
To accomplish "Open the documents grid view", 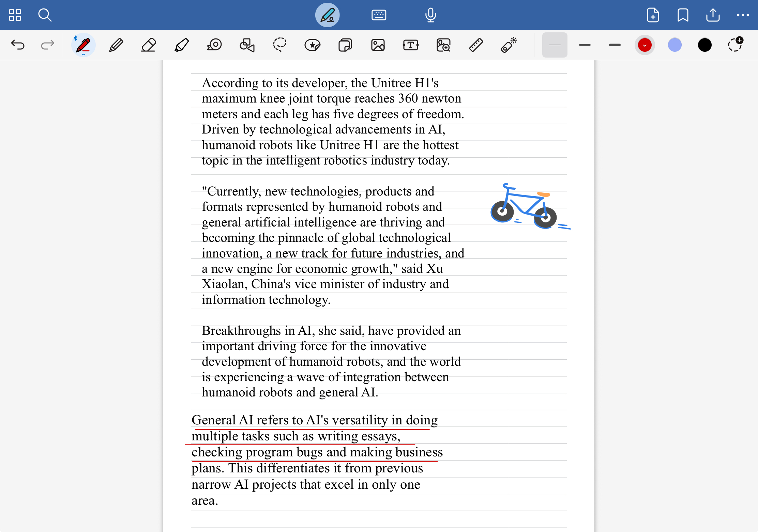I will click(x=15, y=15).
